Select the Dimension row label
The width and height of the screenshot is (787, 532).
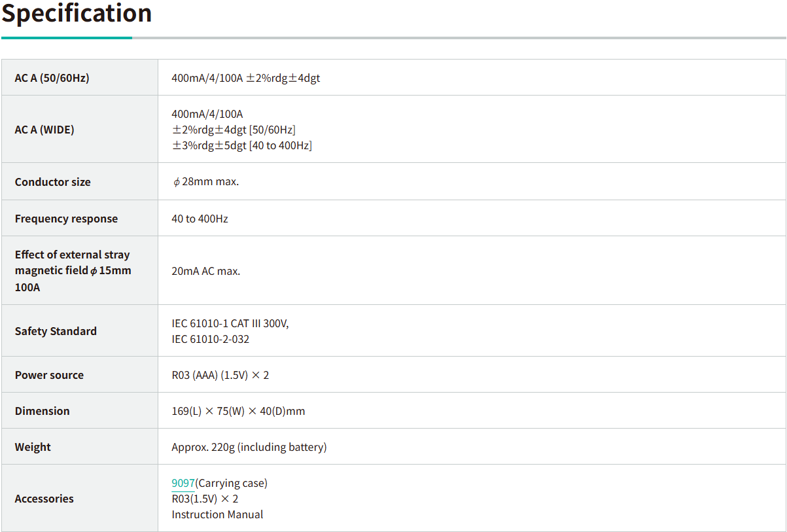(42, 411)
